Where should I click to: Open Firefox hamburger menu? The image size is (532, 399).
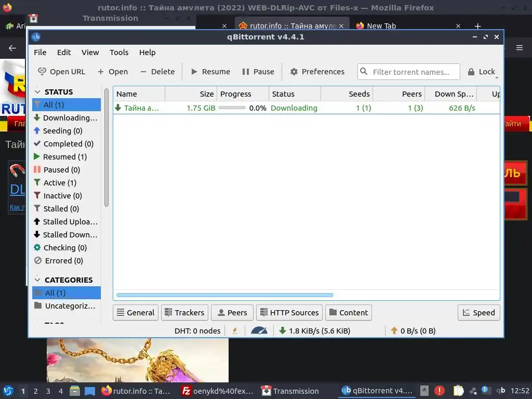(520, 48)
